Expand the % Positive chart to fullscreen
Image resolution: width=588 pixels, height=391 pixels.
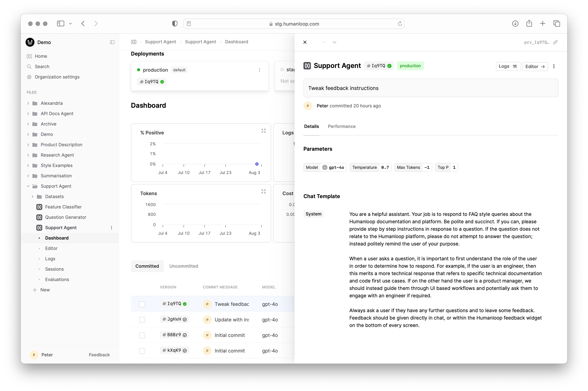(x=263, y=130)
